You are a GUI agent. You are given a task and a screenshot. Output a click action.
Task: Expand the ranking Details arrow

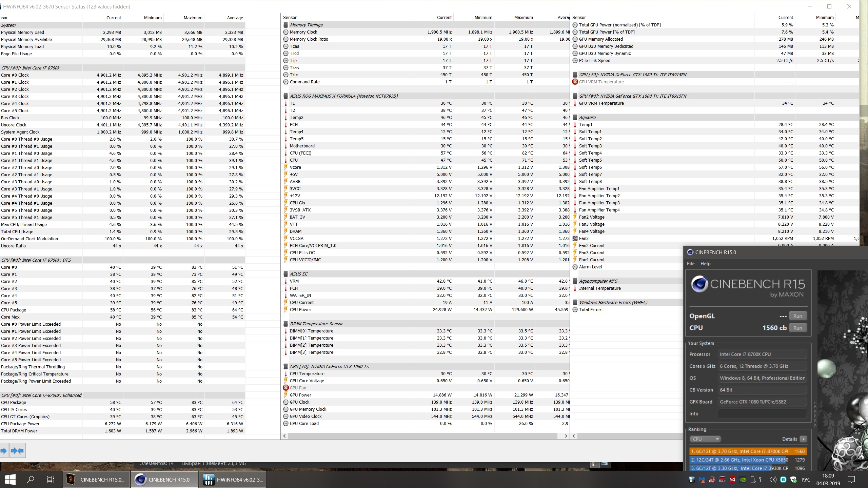click(803, 439)
